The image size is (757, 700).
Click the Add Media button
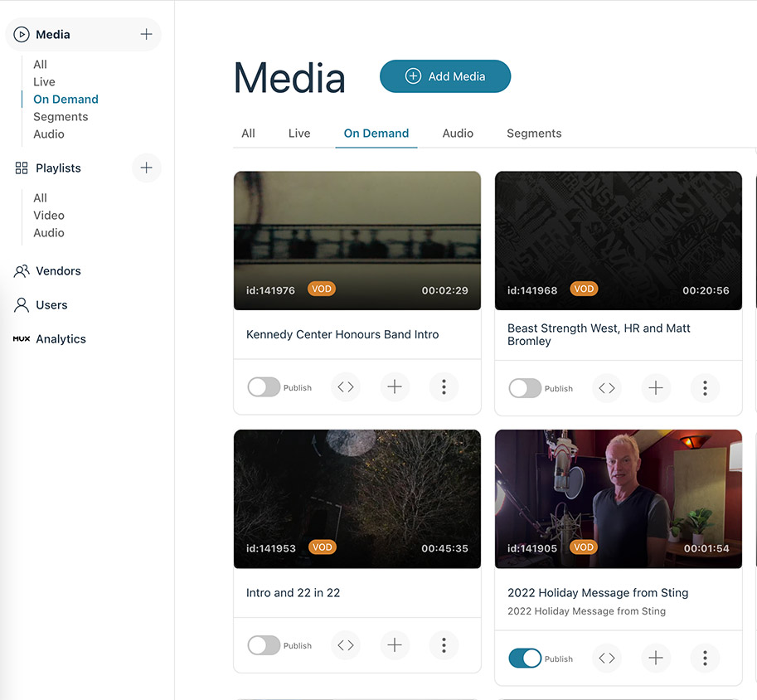click(445, 76)
